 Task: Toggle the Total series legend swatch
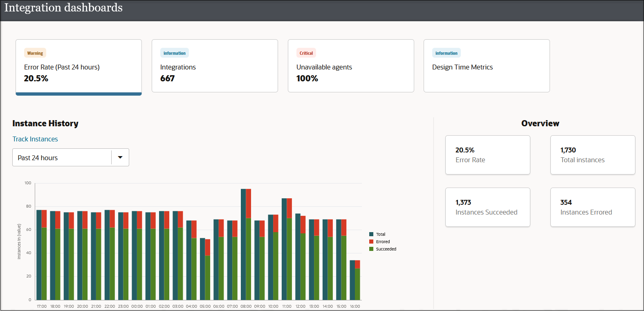pos(371,234)
